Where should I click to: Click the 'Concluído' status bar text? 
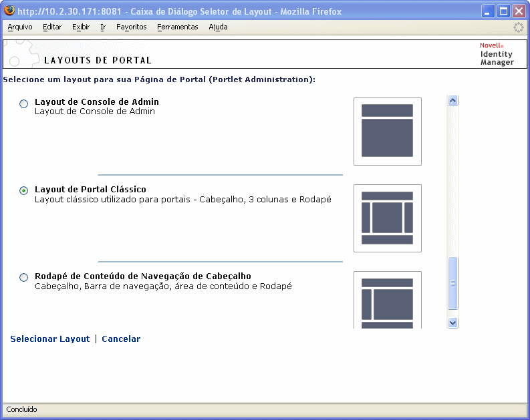tap(21, 409)
